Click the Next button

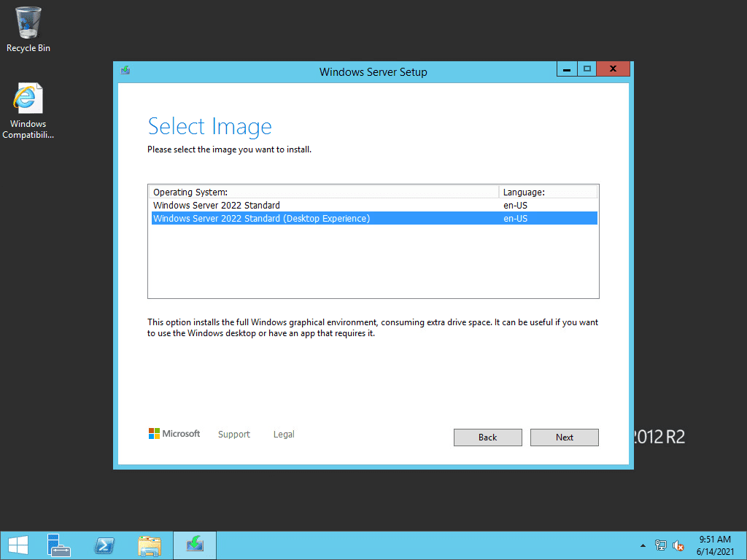tap(564, 437)
